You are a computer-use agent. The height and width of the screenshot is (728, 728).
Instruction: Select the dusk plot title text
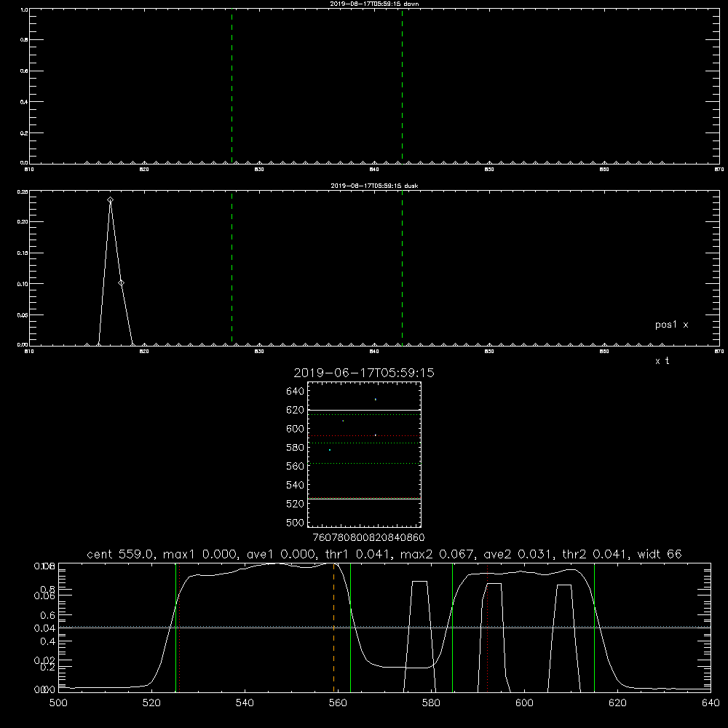tap(375, 186)
